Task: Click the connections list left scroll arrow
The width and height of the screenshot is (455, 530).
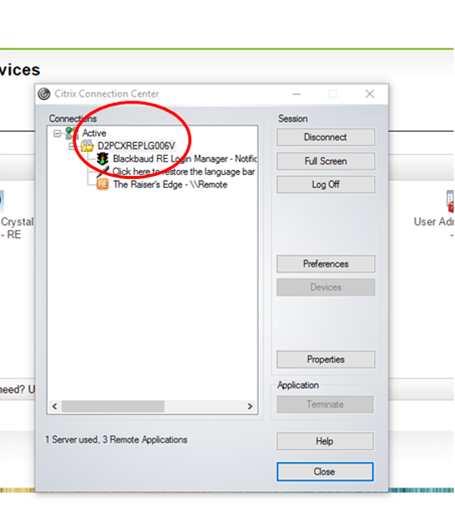Action: click(55, 406)
